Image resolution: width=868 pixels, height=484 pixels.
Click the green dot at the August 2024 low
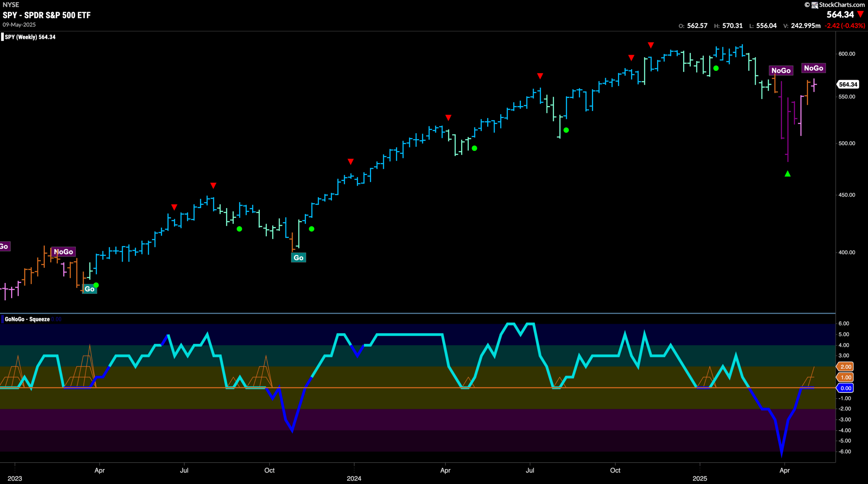point(566,130)
